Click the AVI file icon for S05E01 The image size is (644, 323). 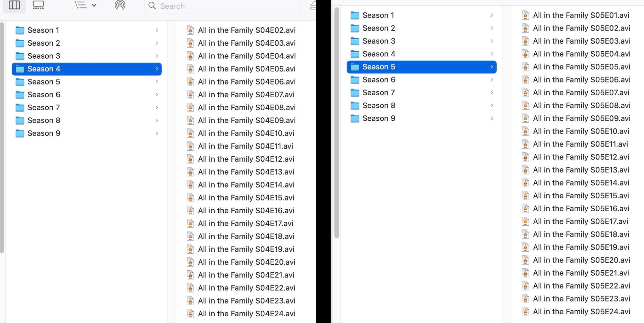pyautogui.click(x=526, y=15)
